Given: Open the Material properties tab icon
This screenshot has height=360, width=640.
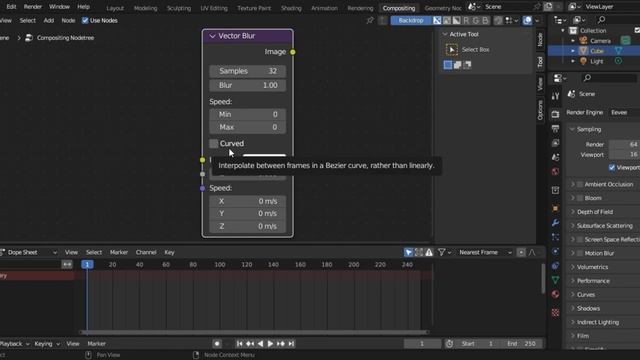Looking at the screenshot, I should [555, 294].
